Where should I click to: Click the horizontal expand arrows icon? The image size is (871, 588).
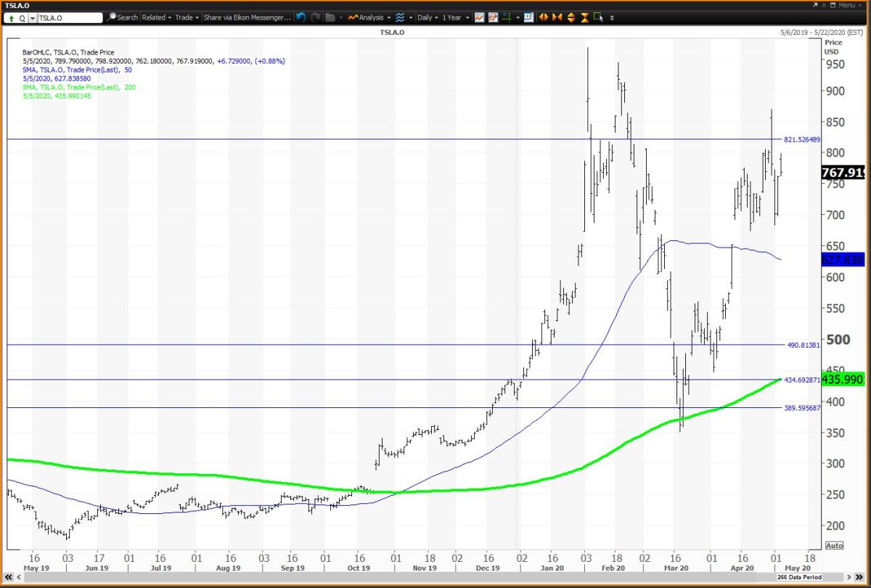(544, 17)
